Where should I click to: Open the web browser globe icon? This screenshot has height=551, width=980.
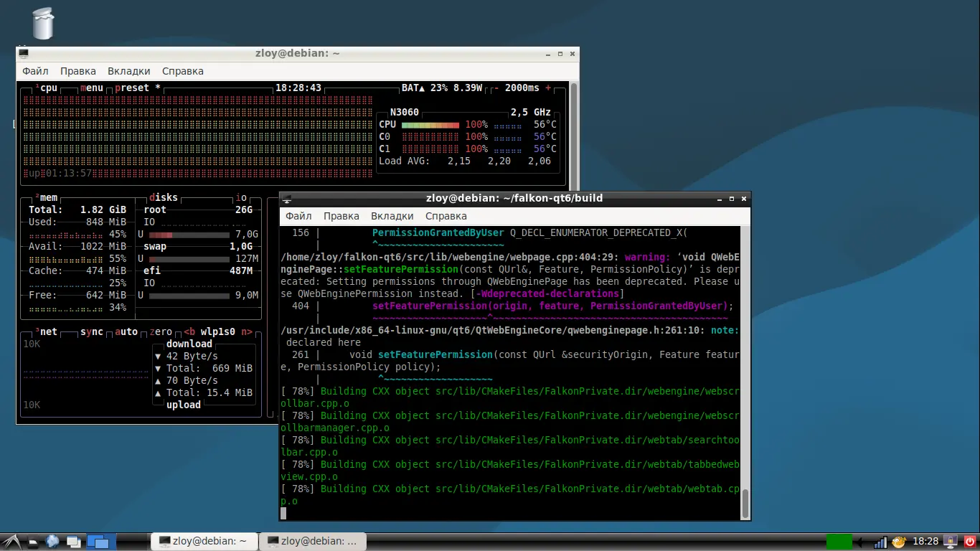pyautogui.click(x=53, y=542)
